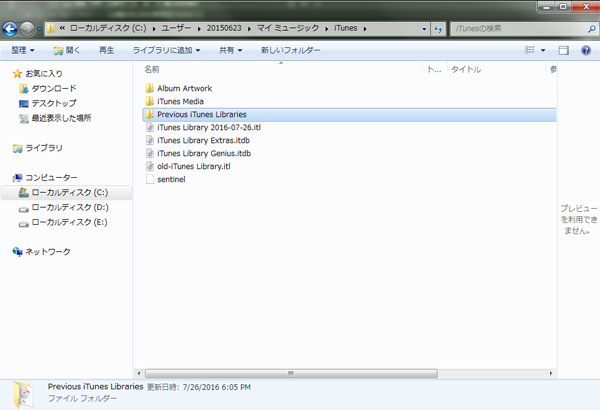Screen dimensions: 600x410
Task: Click the 開く toolbar button
Action: (66, 50)
